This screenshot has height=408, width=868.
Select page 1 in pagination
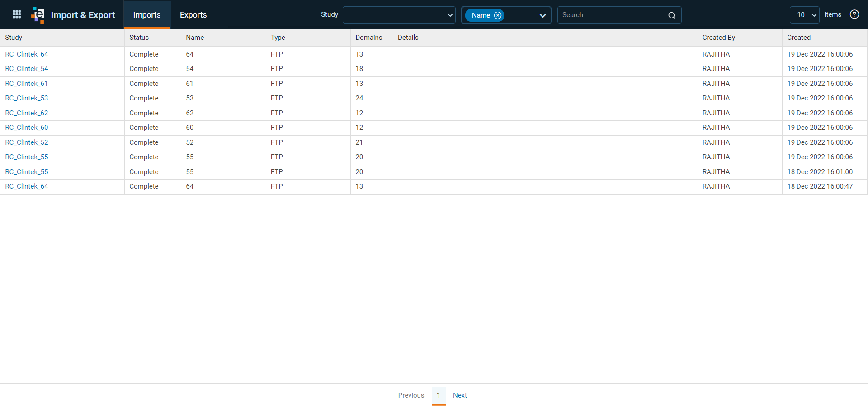tap(439, 395)
